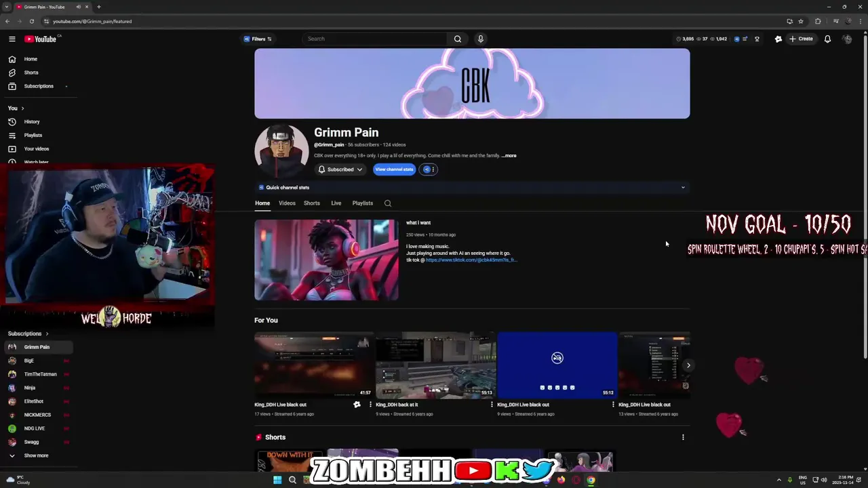Open taskbar search

292,480
